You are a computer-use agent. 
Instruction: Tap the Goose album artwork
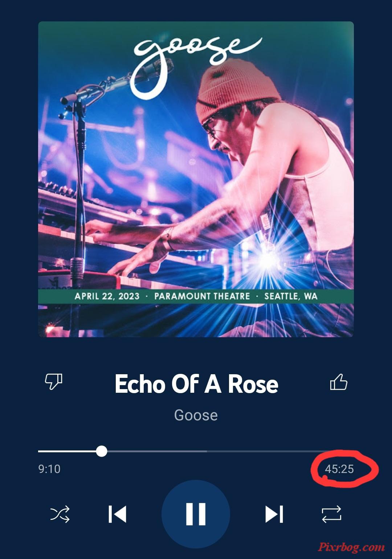196,179
